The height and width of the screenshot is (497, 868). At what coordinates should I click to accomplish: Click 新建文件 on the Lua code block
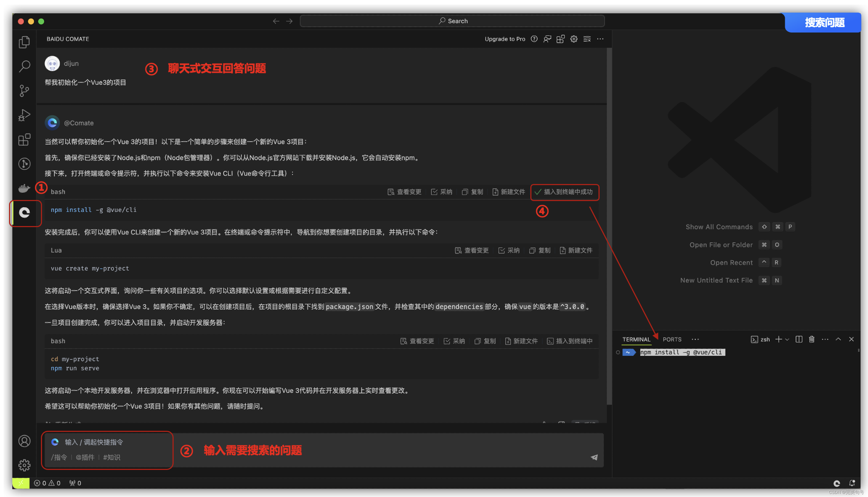[576, 251]
